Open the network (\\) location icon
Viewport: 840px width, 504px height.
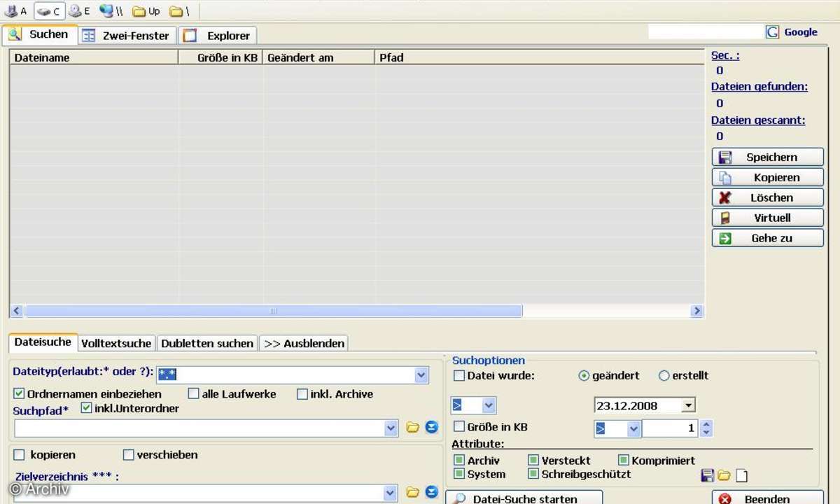[x=111, y=11]
